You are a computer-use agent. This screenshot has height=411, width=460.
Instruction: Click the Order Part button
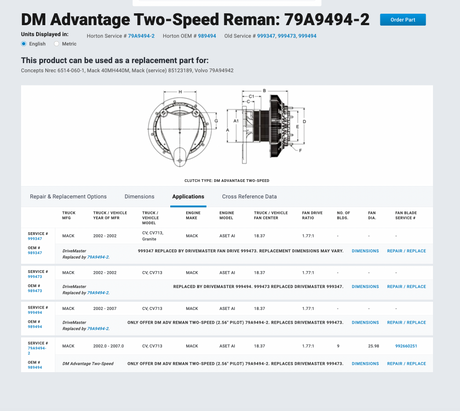[x=403, y=20]
